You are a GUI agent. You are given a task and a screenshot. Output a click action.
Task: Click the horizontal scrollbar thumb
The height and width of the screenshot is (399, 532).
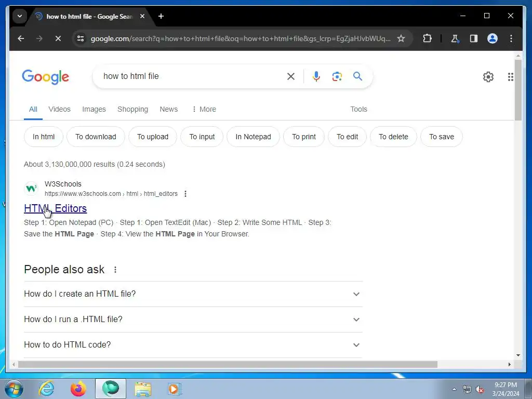228,364
